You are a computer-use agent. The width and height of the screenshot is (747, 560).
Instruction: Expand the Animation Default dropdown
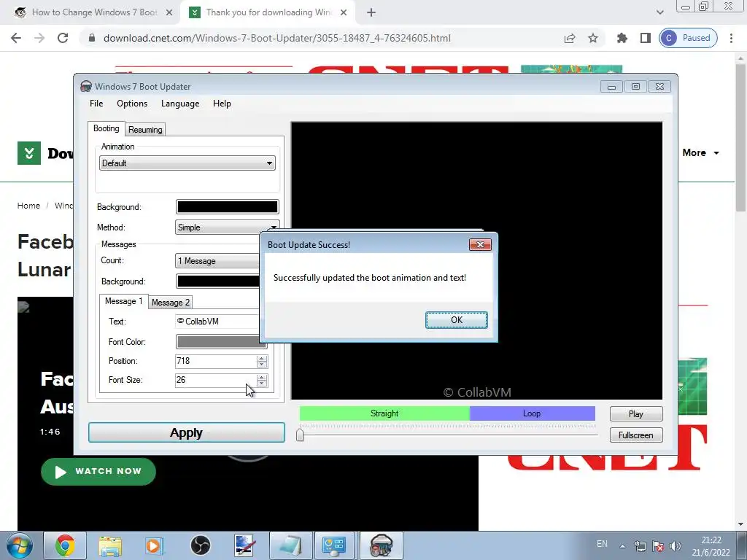click(187, 163)
